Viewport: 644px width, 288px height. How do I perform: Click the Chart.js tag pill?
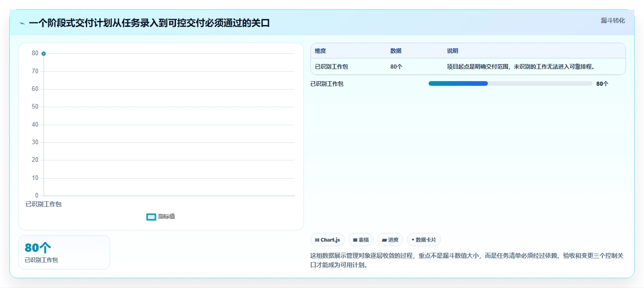click(328, 240)
